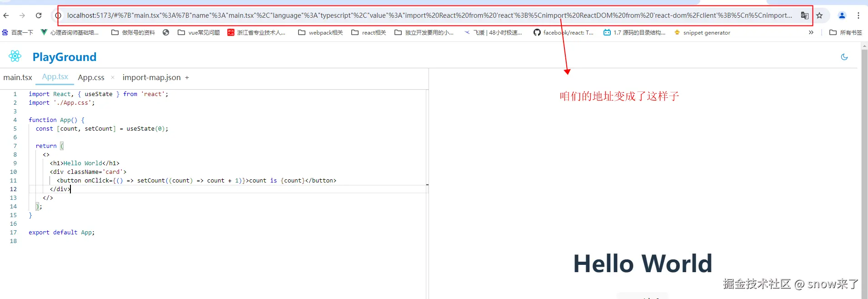
Task: Click line number 18 in the gutter
Action: pos(13,241)
